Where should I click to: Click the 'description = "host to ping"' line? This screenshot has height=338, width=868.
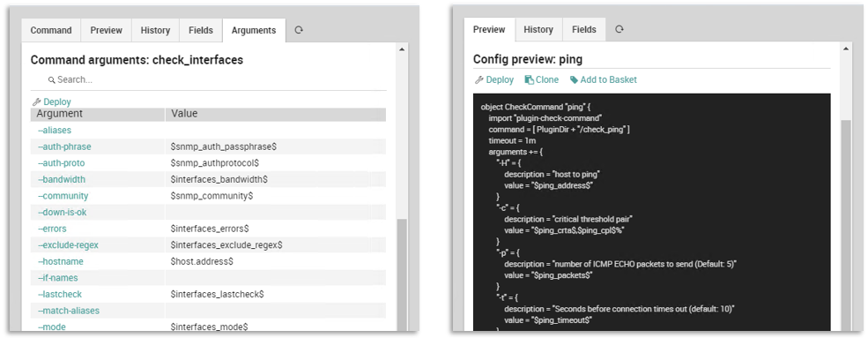tap(553, 175)
